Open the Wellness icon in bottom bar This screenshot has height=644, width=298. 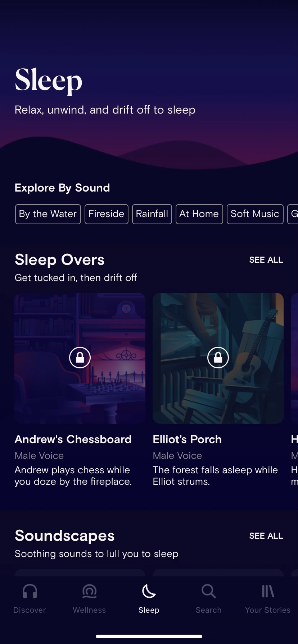coord(89,591)
